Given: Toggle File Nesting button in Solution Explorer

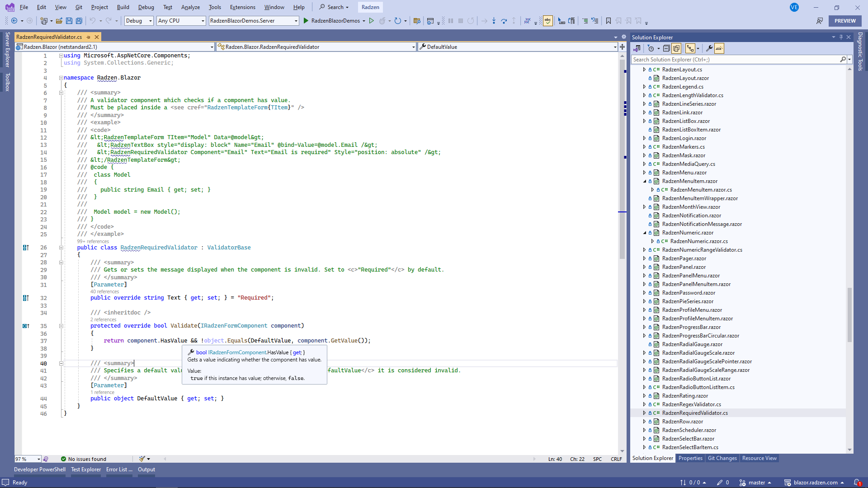Looking at the screenshot, I should (690, 48).
